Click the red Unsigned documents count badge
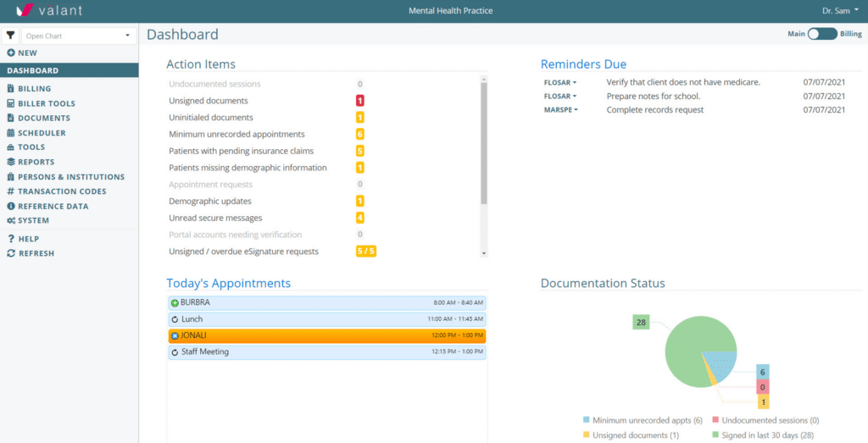868x443 pixels. click(x=359, y=101)
